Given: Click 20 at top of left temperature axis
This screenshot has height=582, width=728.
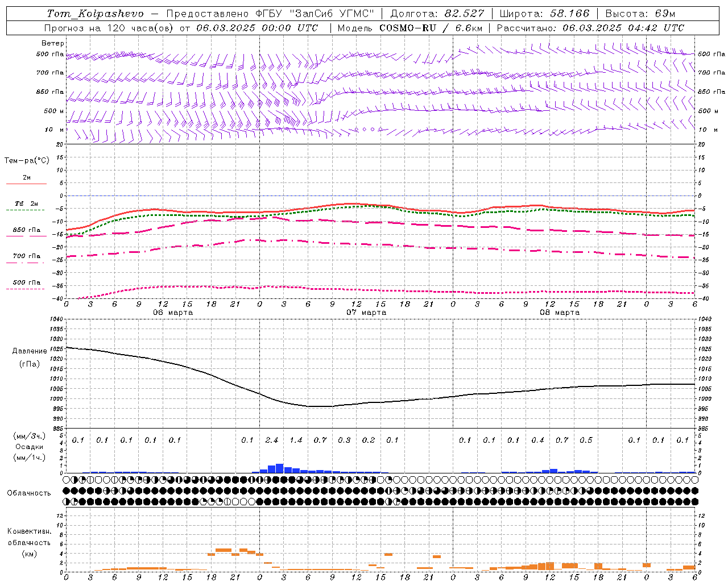Looking at the screenshot, I should 58,145.
